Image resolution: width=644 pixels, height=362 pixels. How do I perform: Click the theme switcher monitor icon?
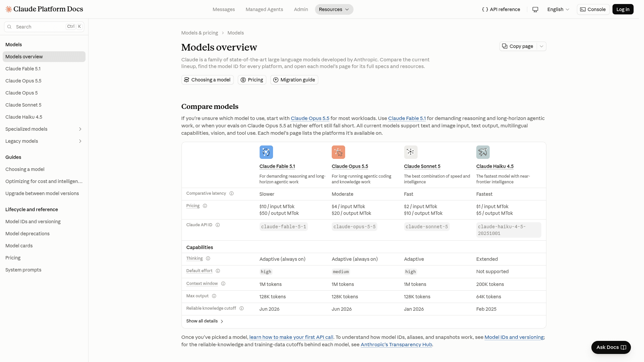click(535, 9)
